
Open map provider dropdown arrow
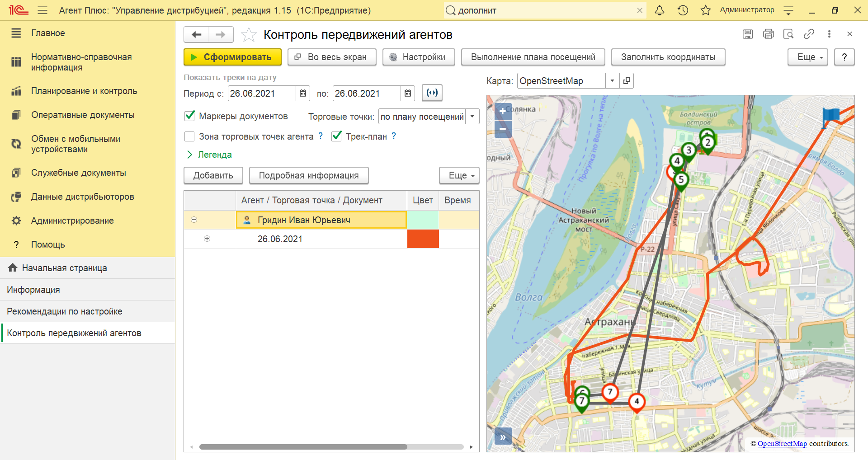pyautogui.click(x=612, y=81)
